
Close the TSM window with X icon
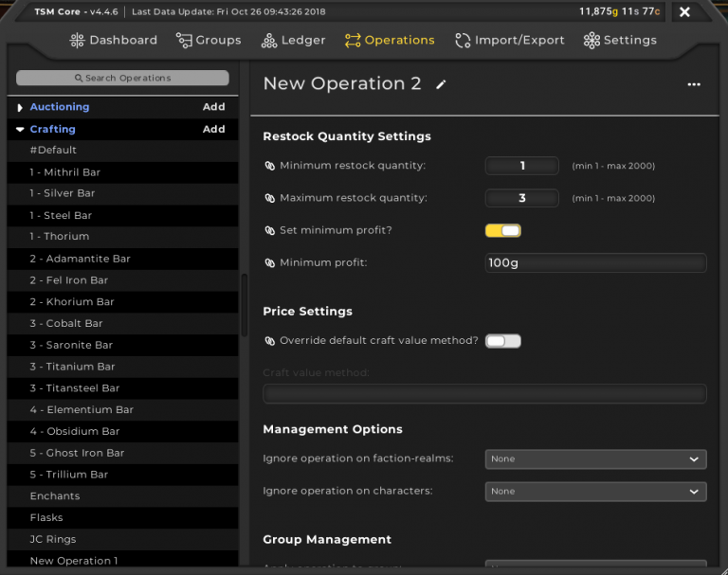[684, 12]
